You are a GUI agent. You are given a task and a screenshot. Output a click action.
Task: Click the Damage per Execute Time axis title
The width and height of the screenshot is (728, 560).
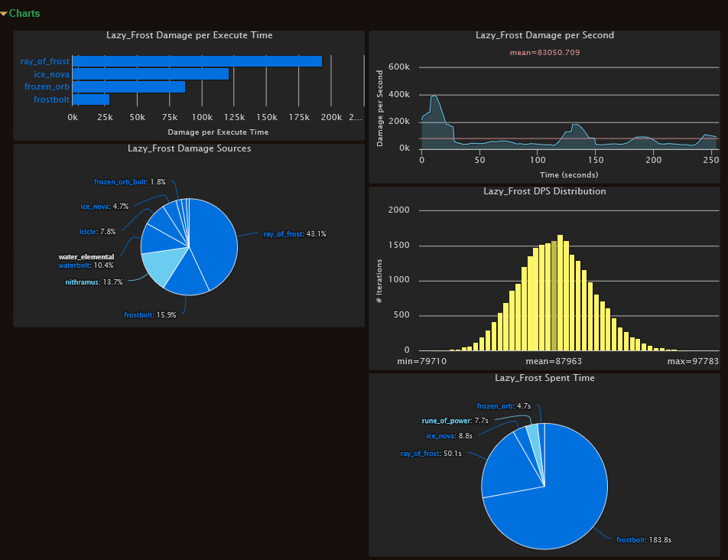tap(218, 132)
